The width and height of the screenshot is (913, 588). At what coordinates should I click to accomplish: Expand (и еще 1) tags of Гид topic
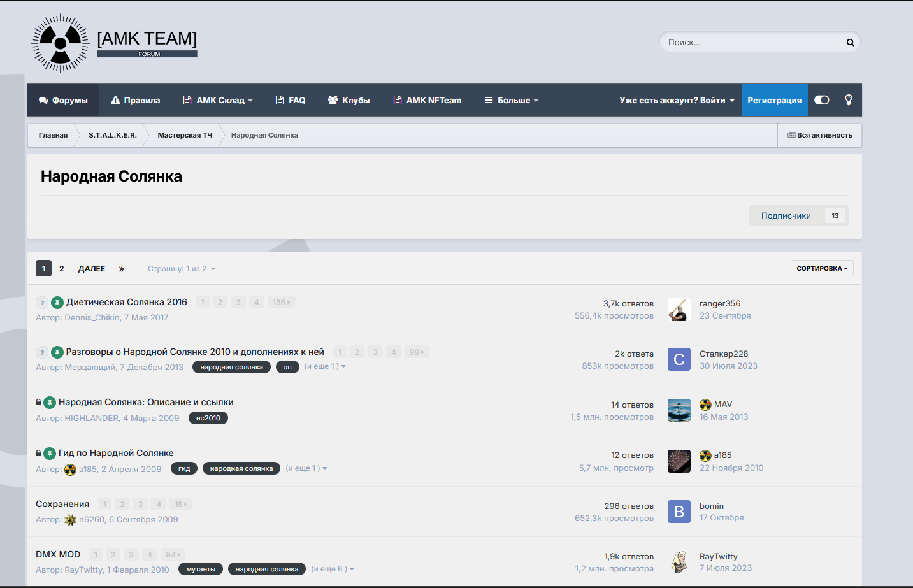pos(306,468)
